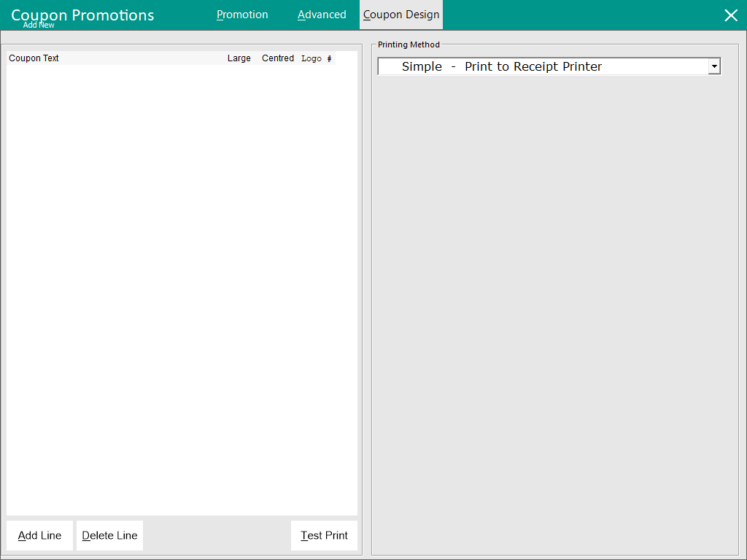Expand the Printing Method dropdown arrow
This screenshot has width=747, height=560.
[x=714, y=66]
